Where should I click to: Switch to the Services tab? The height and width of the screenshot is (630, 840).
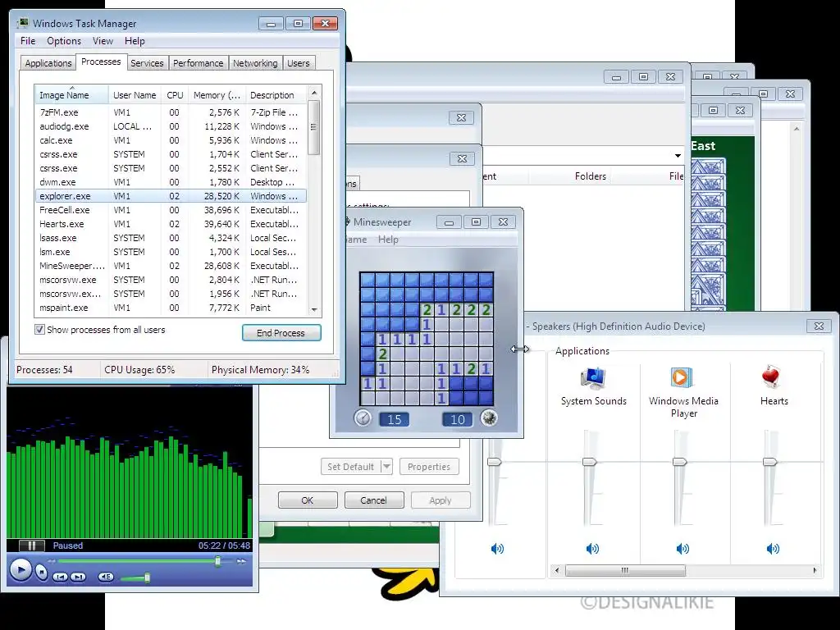[x=147, y=63]
